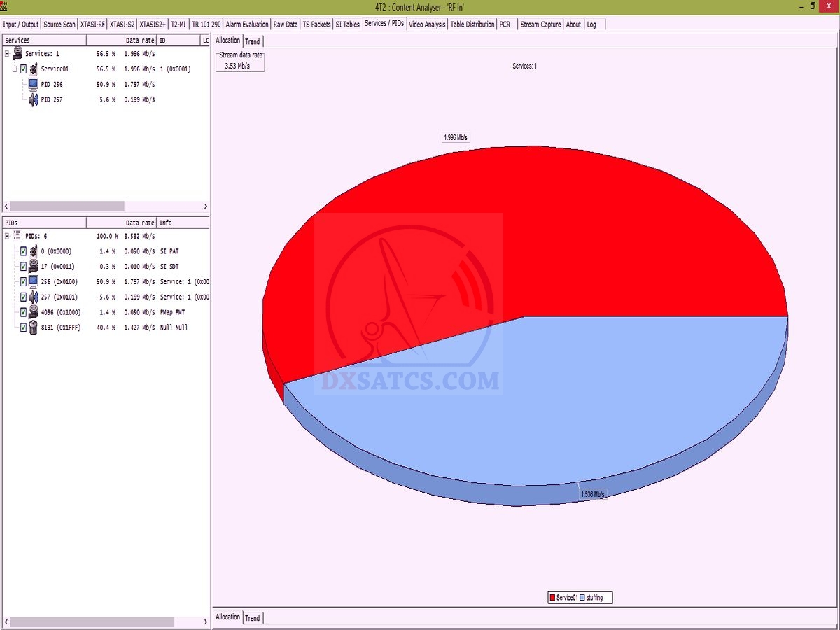This screenshot has height=630, width=840.
Task: Click the audio speaker icon for PID 257
Action: point(33,100)
